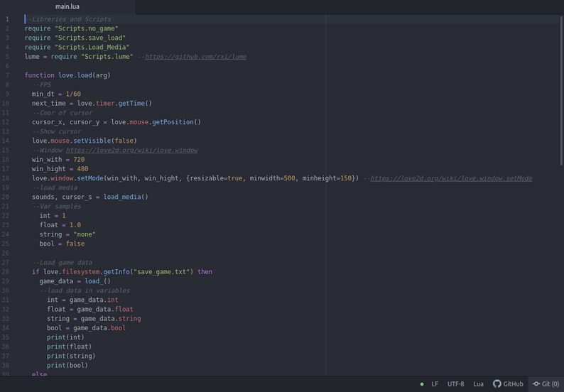Click minwidth=500 in setMode arguments
The width and height of the screenshot is (564, 392).
(272, 178)
